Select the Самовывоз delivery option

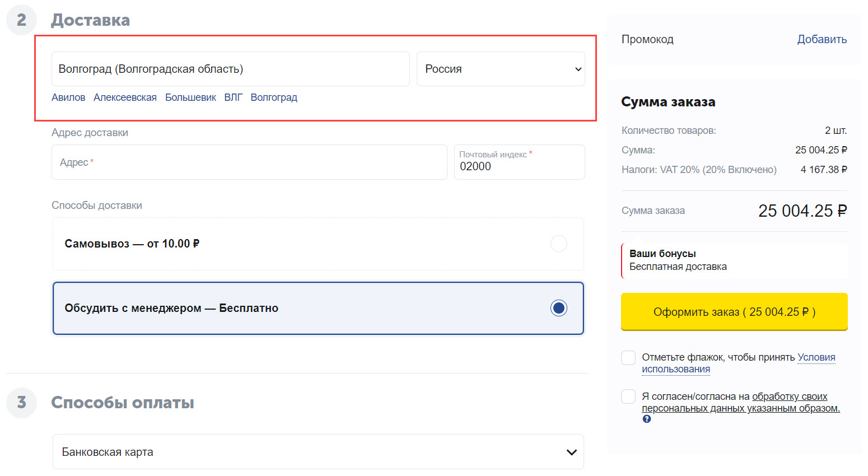[558, 244]
